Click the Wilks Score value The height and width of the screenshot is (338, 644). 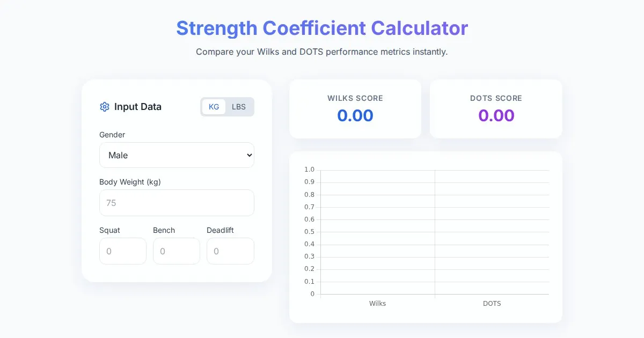(355, 115)
